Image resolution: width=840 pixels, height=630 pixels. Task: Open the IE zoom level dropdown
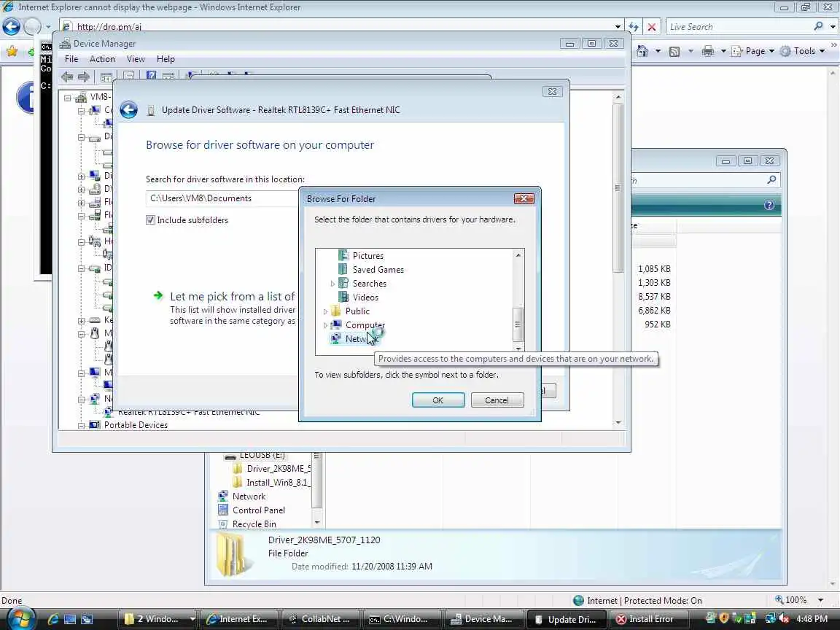coord(821,601)
